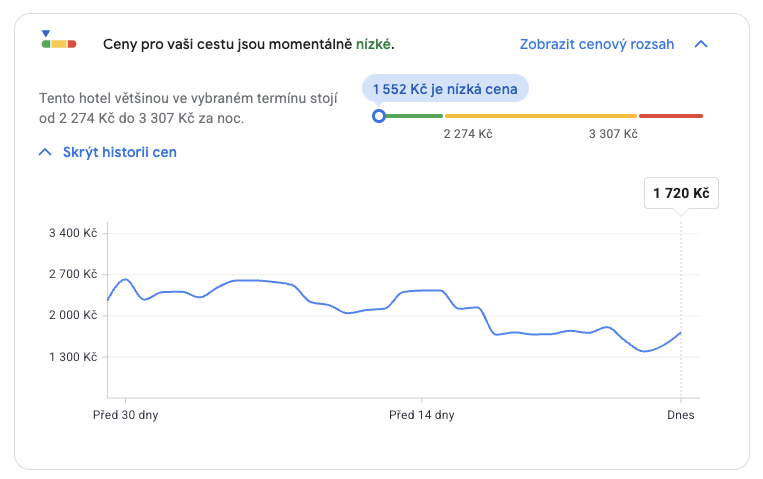Click the 'Dnes' label on chart axis
This screenshot has height=479, width=763.
681,415
